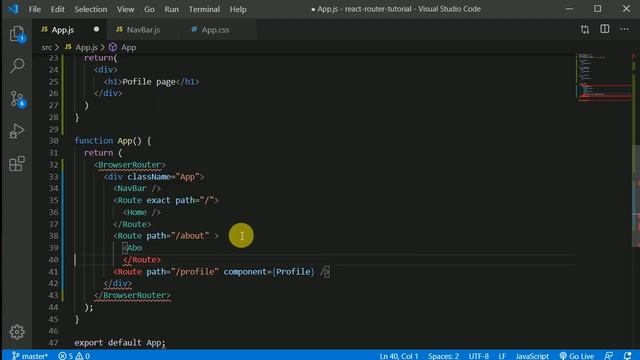Viewport: 640px width, 360px height.
Task: Click the VS Code logo icon
Action: tap(13, 9)
